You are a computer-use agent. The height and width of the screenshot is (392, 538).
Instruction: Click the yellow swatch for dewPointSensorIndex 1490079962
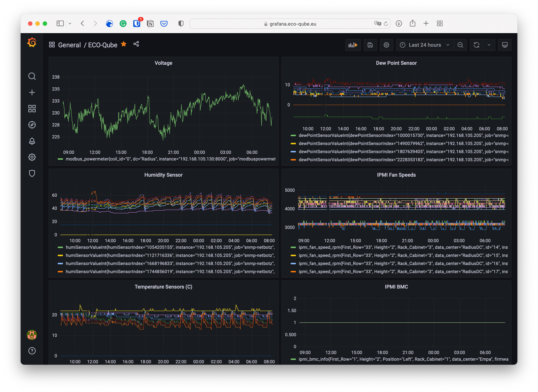[293, 144]
